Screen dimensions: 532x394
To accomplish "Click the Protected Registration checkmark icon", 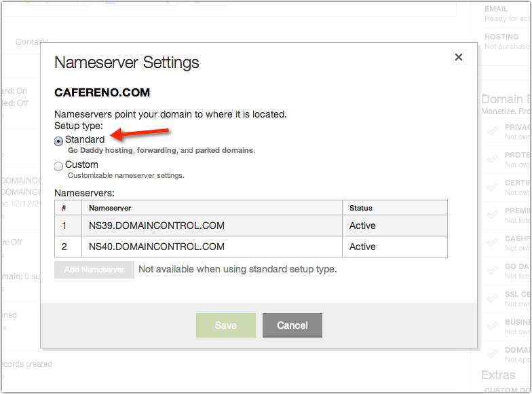I will (x=492, y=159).
